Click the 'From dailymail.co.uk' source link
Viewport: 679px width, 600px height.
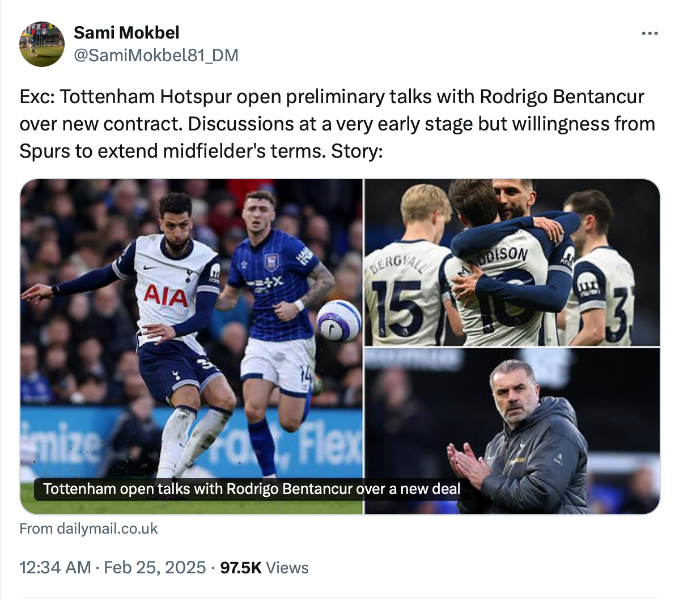click(x=88, y=528)
